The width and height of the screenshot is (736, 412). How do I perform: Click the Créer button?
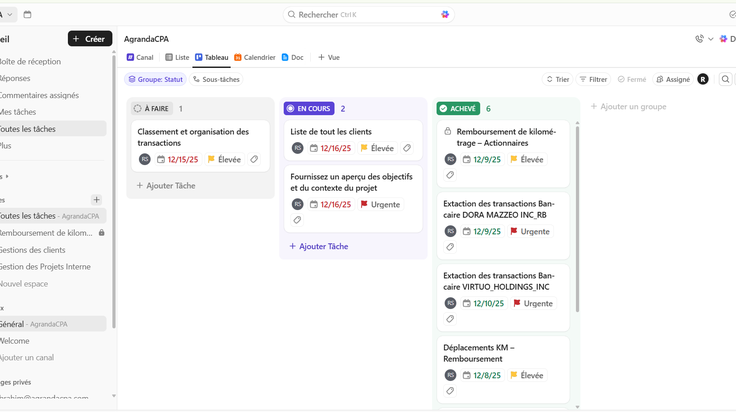click(90, 39)
